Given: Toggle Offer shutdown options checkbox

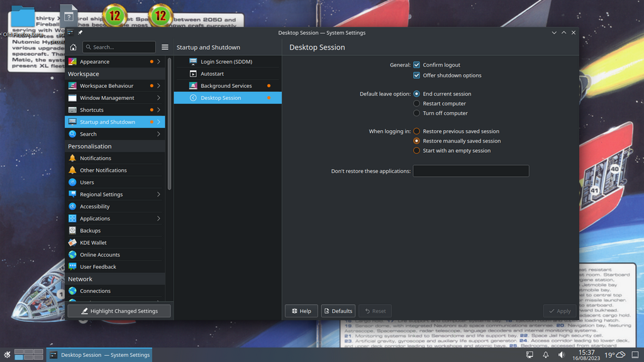Looking at the screenshot, I should coord(416,75).
